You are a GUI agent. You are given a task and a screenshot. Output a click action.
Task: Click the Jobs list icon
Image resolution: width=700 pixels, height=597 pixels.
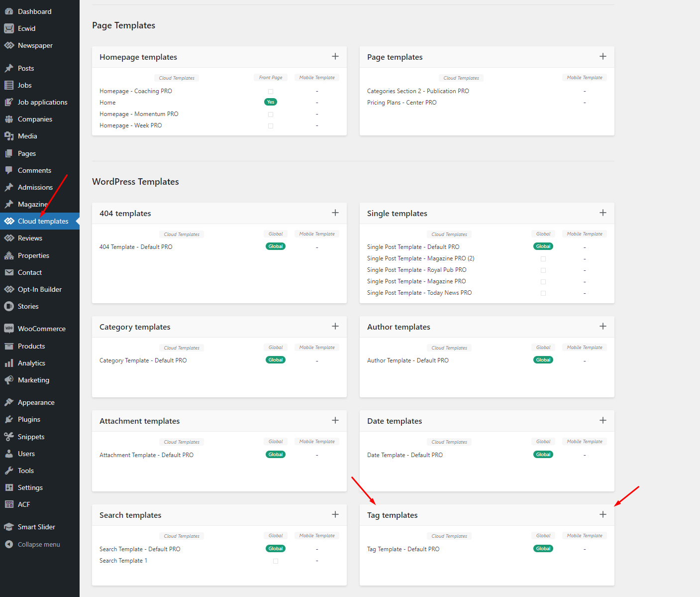(x=9, y=85)
